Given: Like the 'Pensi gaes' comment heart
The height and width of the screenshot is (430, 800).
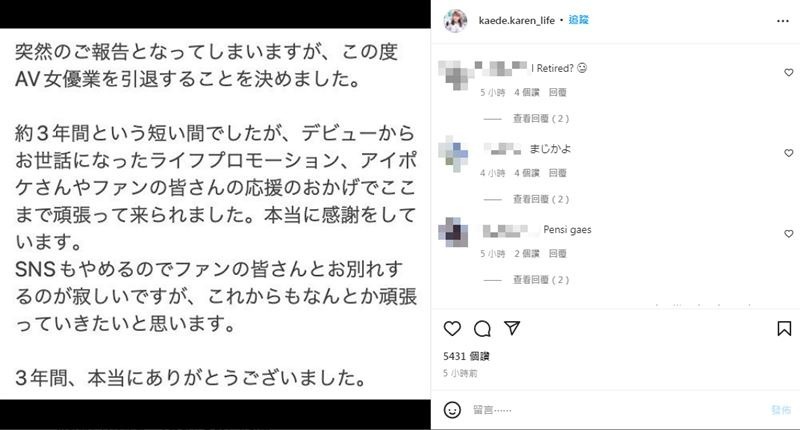Looking at the screenshot, I should coord(789,234).
